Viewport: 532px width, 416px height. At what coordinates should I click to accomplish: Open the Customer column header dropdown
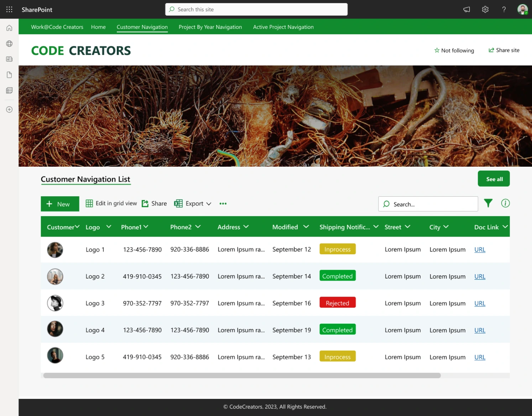[77, 227]
